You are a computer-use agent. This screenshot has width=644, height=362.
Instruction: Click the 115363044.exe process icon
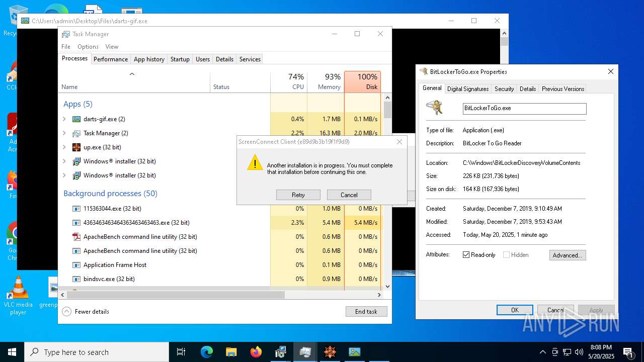click(76, 209)
